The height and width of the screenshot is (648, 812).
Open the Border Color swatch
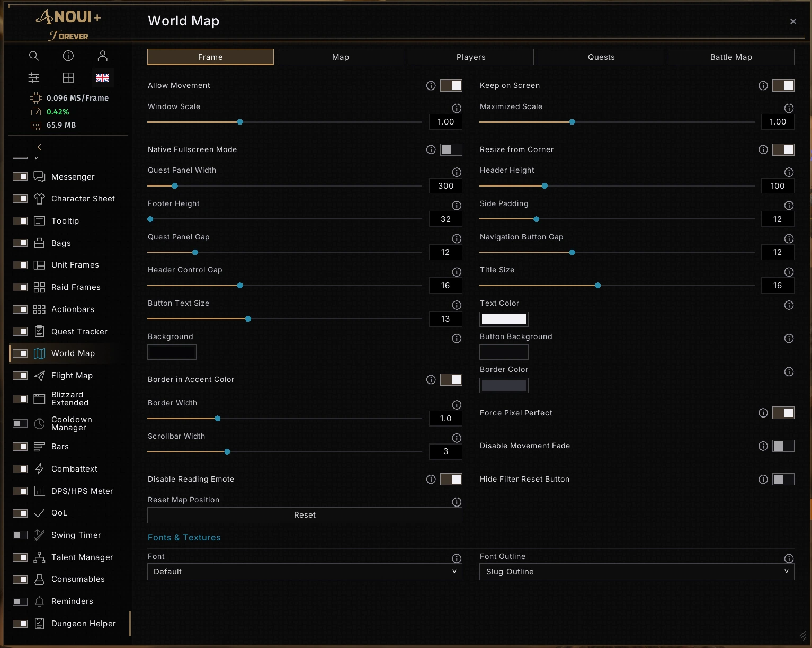click(504, 386)
